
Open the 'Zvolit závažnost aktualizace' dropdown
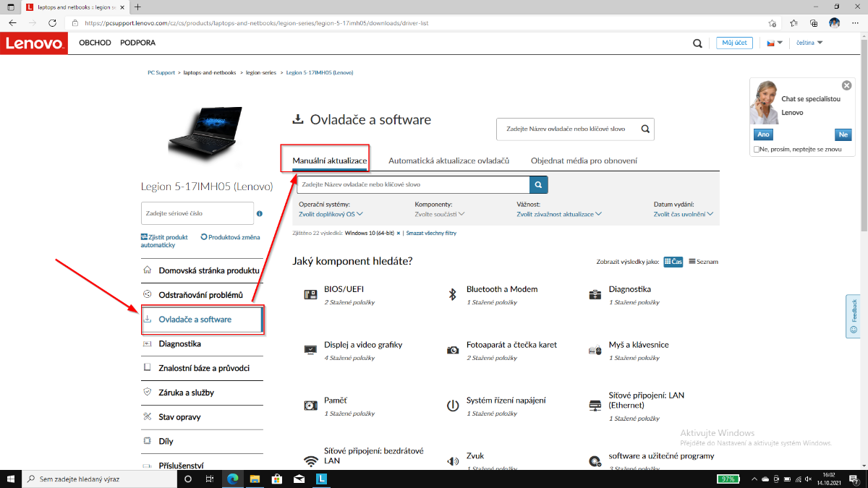[x=558, y=214]
